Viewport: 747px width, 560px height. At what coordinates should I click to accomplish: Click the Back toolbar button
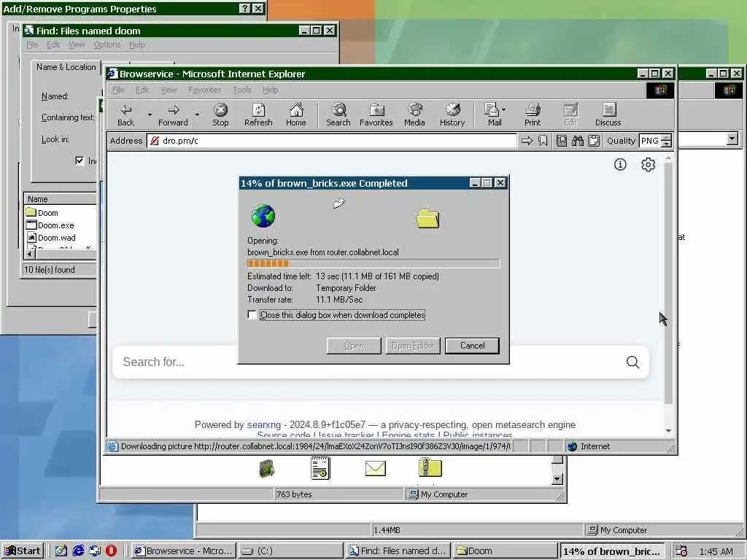125,114
